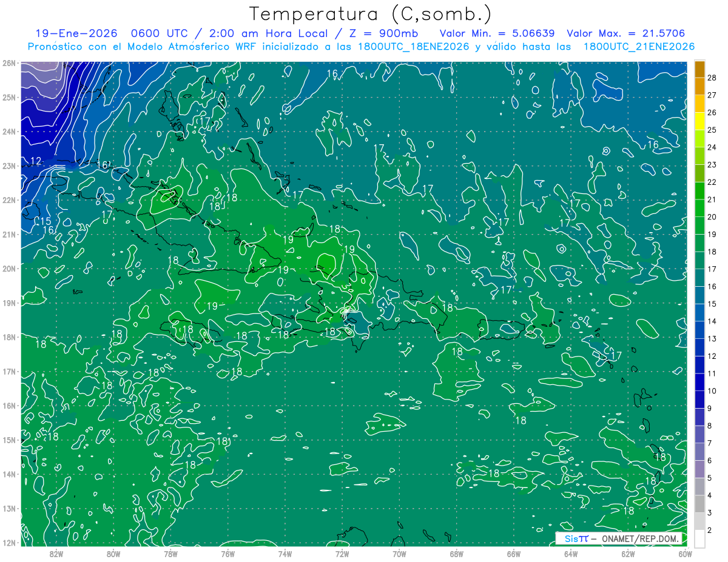Click the "28" value on the color scale

(712, 78)
